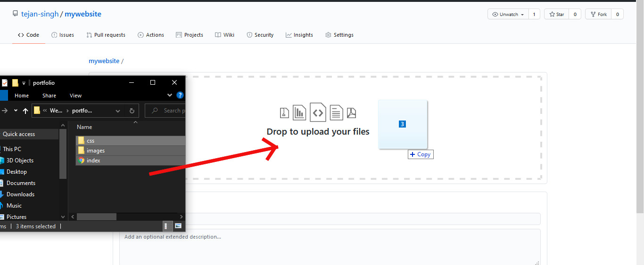Click the Explorer title bar folder icon

pos(15,83)
